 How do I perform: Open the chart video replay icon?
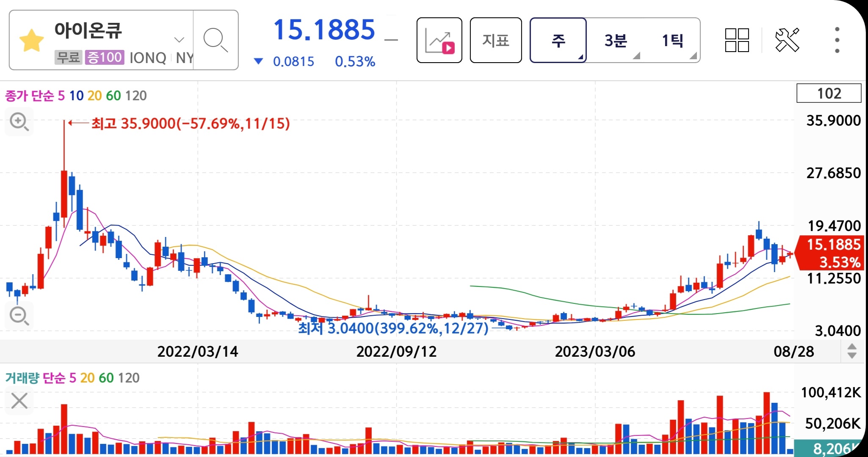click(439, 40)
